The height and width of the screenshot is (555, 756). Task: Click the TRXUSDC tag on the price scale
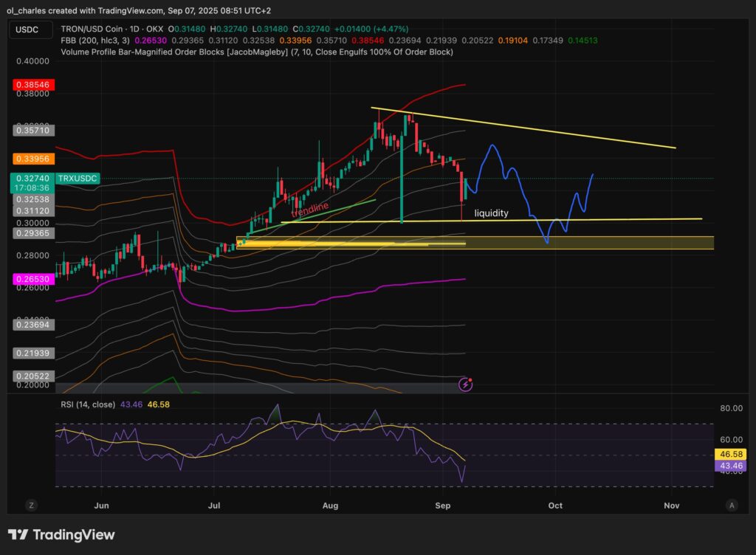(x=77, y=178)
